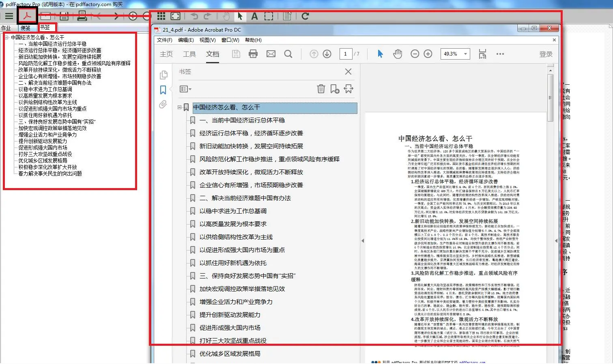Click the pdfFactory full screen fit icon
Viewport: 613px width, 364px height.
pos(175,16)
